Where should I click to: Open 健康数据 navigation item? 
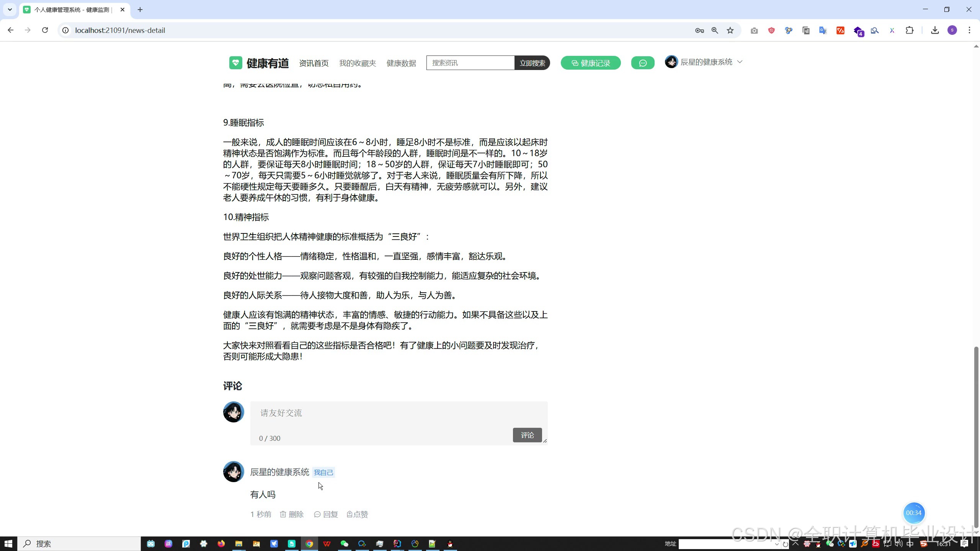[x=401, y=63]
